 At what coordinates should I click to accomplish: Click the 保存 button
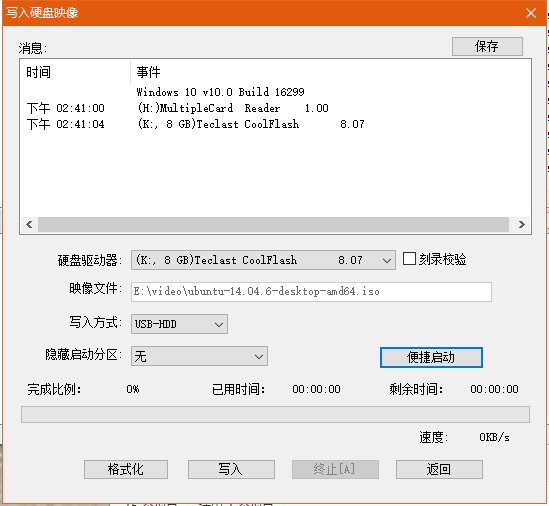point(487,46)
